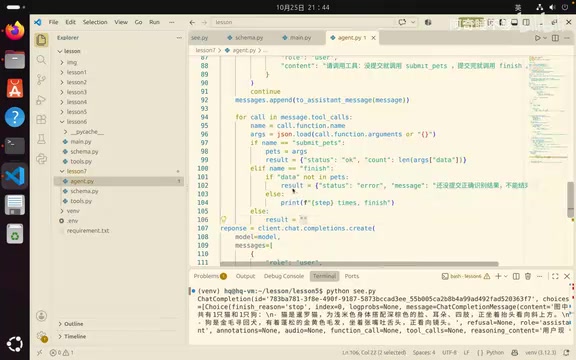
Task: Open the Run menu
Action: coord(154,22)
